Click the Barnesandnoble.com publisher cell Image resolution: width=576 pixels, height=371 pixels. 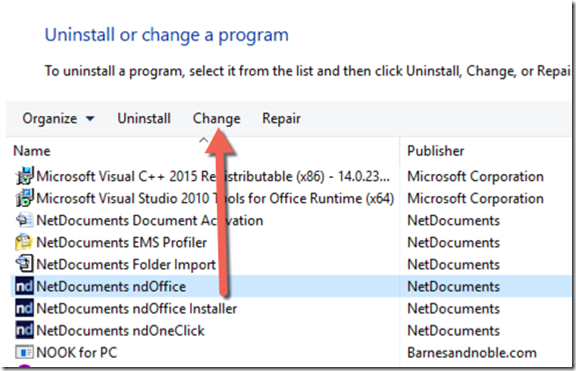click(472, 353)
